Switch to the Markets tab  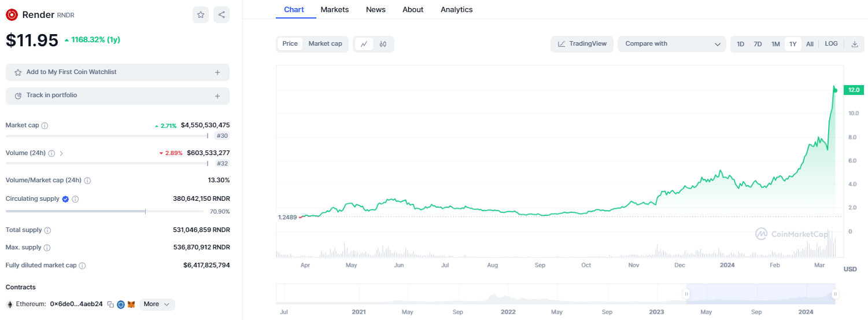(335, 10)
